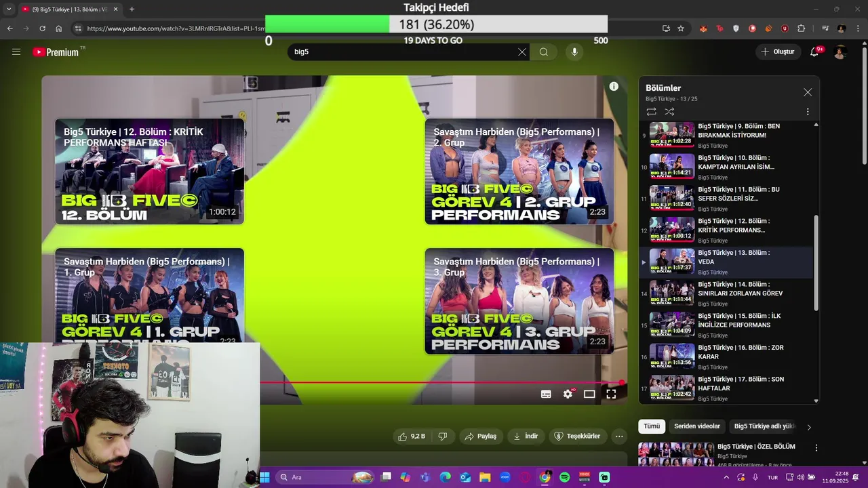Select playlist entry 12. Bölüm: KRİTİK PERFORMANS
Screen dimensions: 868x488
[726, 230]
